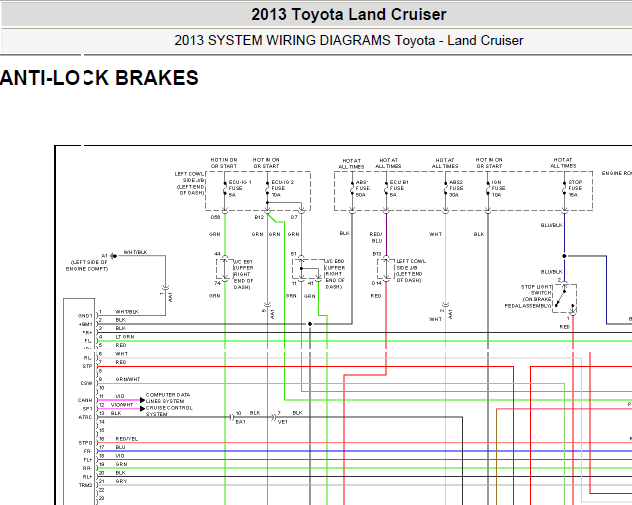This screenshot has height=505, width=632.
Task: Click the 'HOT AT ALL TIMES' label above STOP fuse
Action: tap(563, 163)
